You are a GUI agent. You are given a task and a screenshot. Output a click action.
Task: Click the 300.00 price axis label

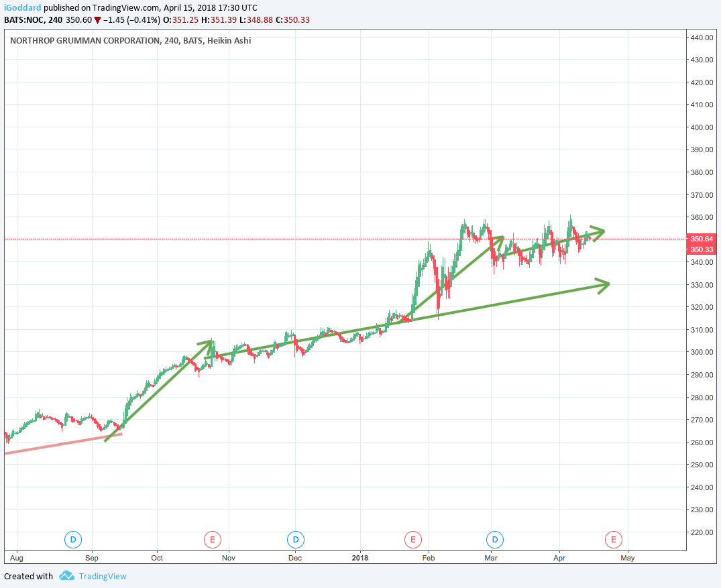click(702, 352)
